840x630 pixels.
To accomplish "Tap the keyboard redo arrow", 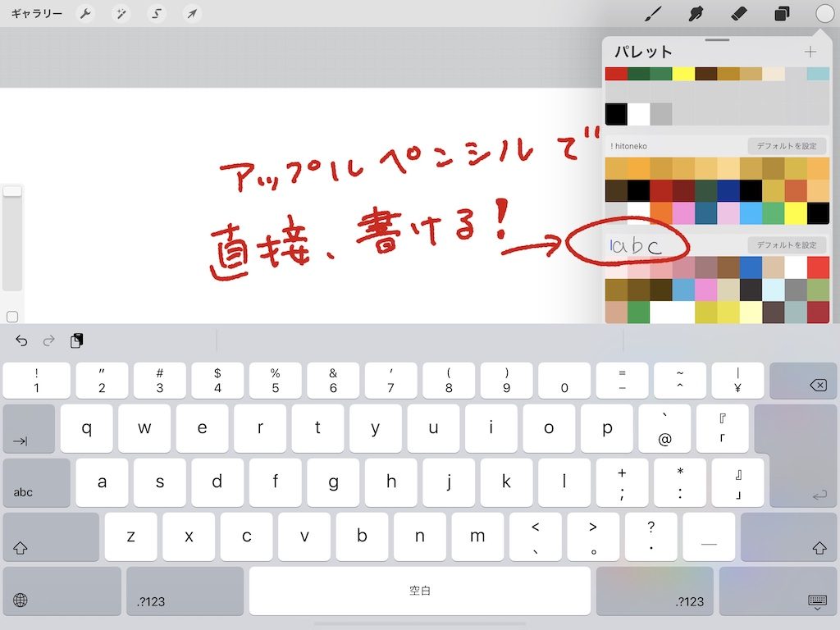I will click(x=48, y=340).
